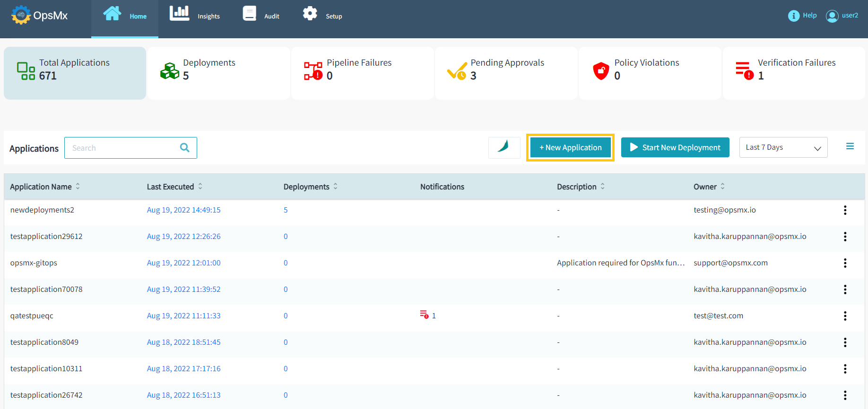Sort by Last Executed column
This screenshot has height=409, width=868.
click(x=200, y=187)
